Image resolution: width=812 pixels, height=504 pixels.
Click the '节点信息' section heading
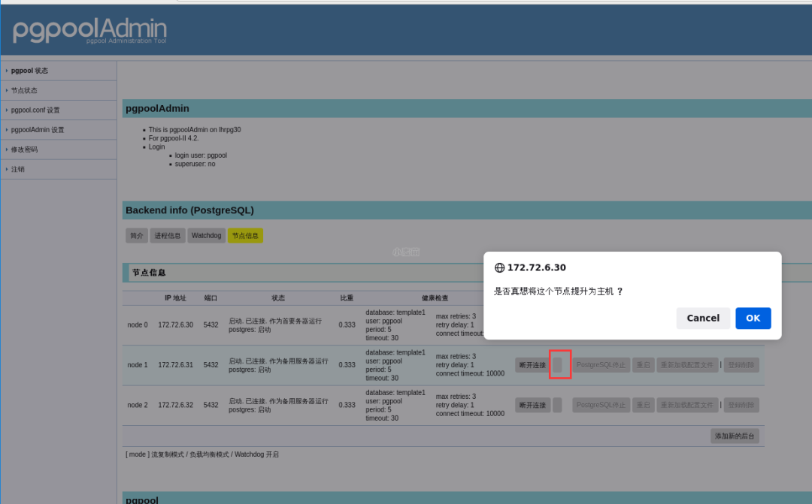click(149, 273)
